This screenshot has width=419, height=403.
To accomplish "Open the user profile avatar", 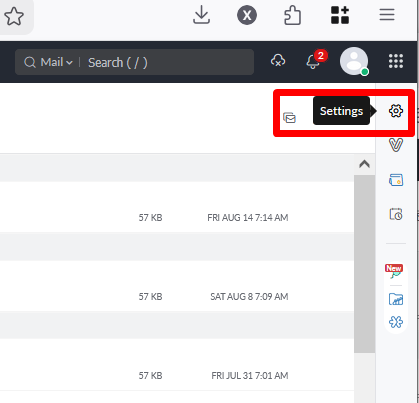I will click(354, 61).
